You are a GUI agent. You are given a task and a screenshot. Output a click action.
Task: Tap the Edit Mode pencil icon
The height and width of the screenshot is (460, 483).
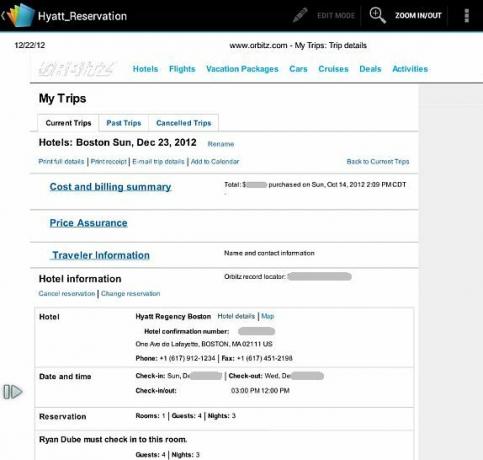pos(300,15)
